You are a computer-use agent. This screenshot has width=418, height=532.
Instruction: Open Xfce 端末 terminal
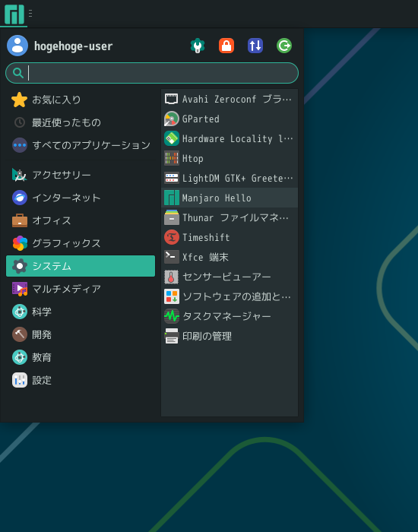pos(230,257)
